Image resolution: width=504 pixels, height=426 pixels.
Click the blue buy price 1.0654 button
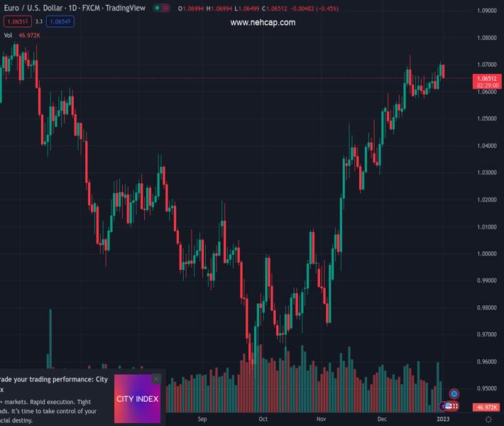[60, 21]
